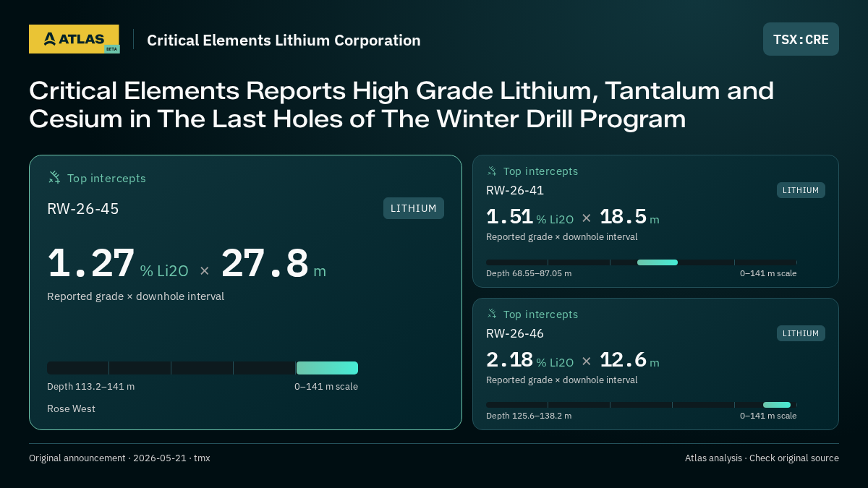Click the LITHIUM tag on RW-26-45

point(414,208)
